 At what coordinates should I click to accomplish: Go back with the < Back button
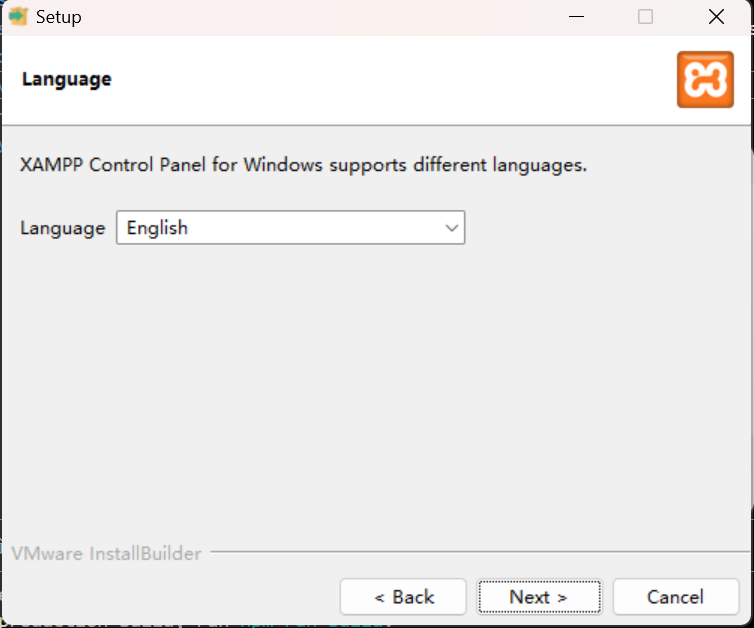click(x=403, y=597)
